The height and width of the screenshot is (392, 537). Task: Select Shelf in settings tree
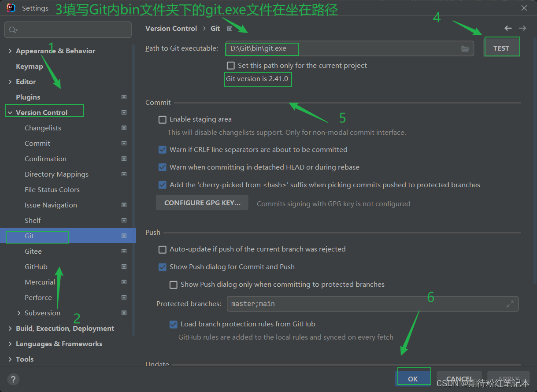[33, 221]
